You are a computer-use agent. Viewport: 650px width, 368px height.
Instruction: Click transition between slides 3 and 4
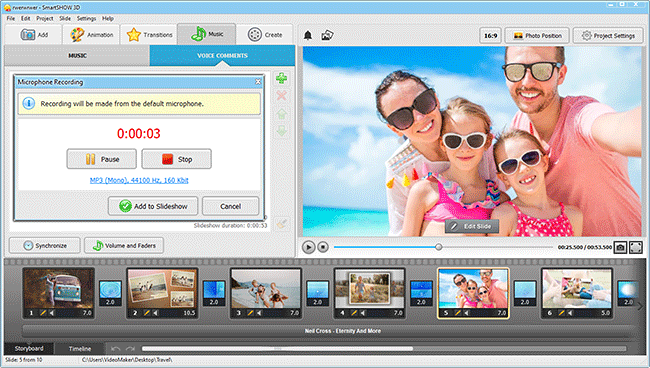click(318, 293)
